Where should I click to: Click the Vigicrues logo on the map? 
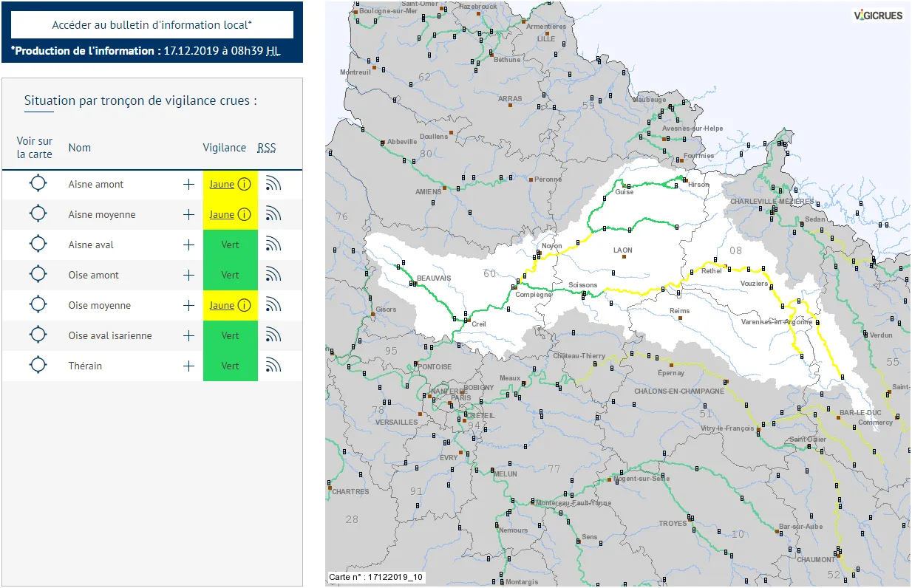coord(878,15)
